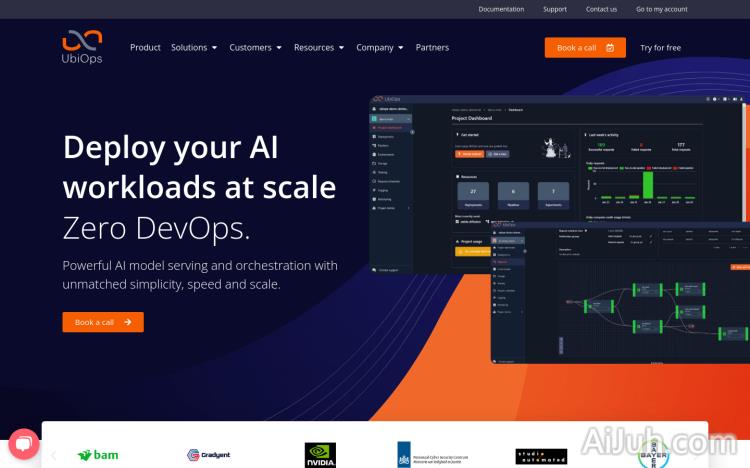
Task: Click the header Book a call button
Action: click(585, 47)
